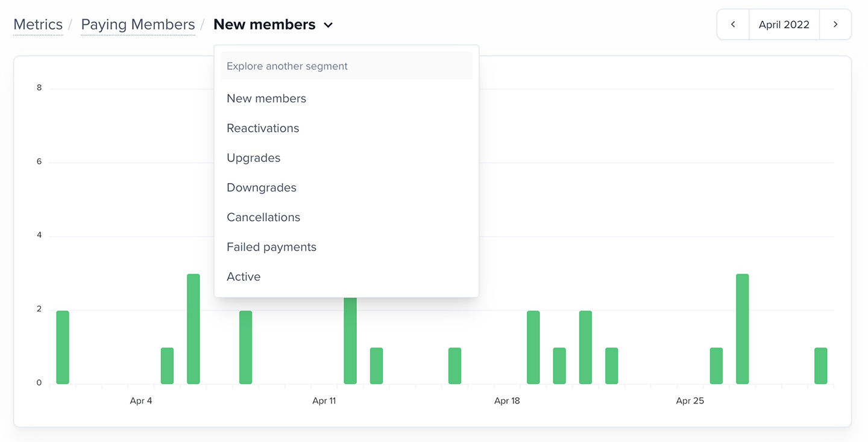Go to previous month with left arrow

[733, 25]
